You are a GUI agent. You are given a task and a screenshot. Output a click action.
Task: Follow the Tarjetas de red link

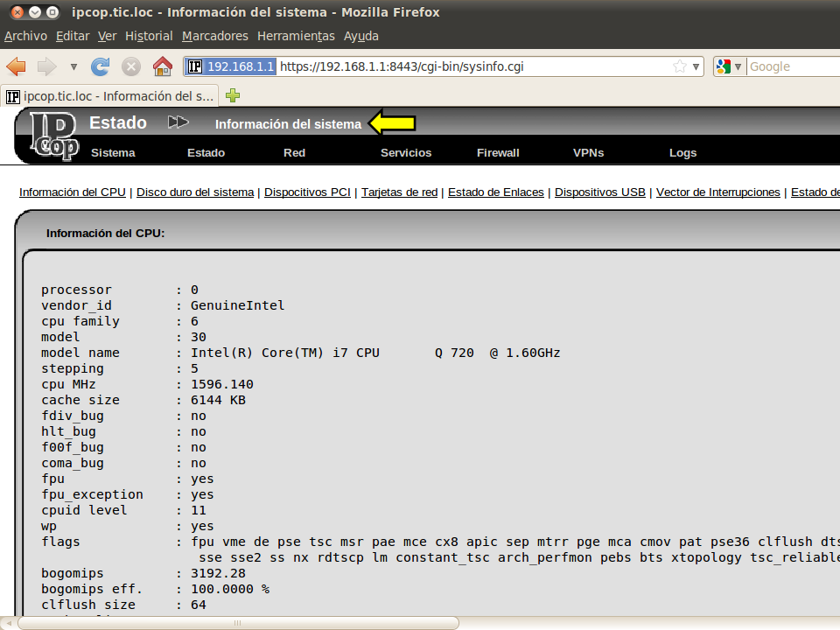[399, 192]
